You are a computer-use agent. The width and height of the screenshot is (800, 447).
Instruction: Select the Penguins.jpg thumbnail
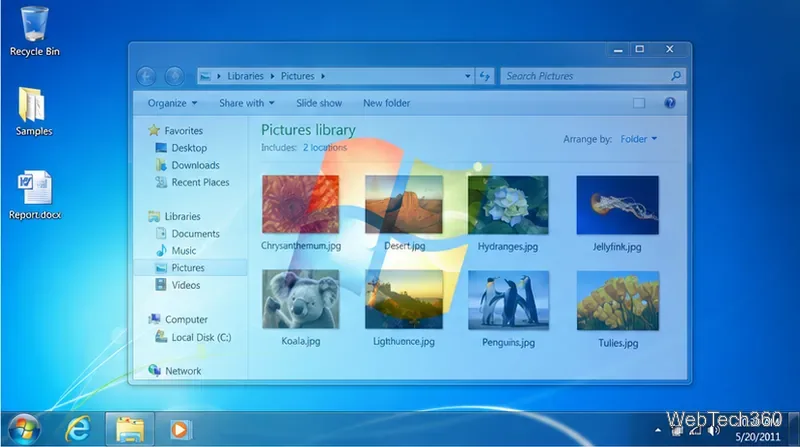coord(508,300)
